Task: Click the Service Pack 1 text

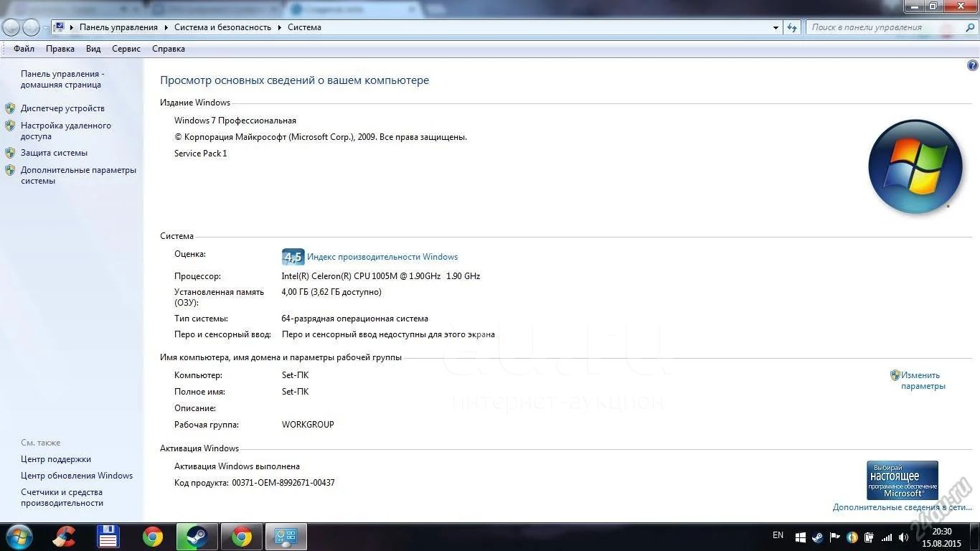Action: coord(201,154)
